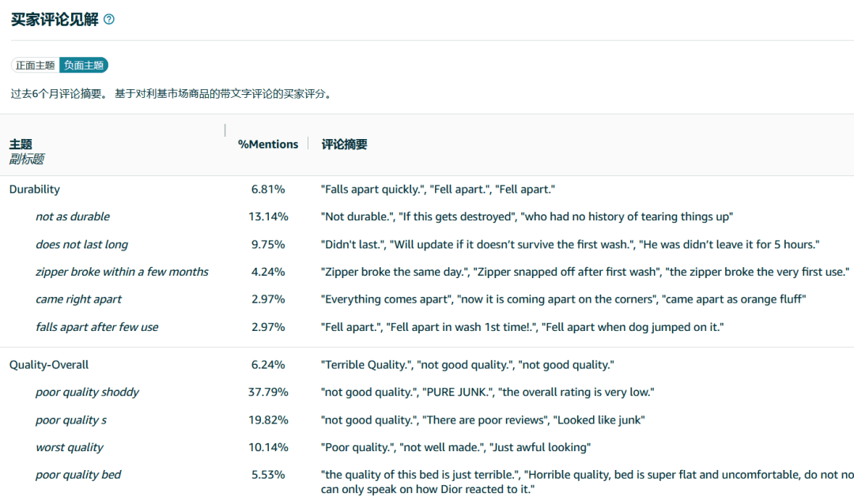Click the 13.14% mentions value
Image resolution: width=854 pixels, height=504 pixels.
coord(268,216)
